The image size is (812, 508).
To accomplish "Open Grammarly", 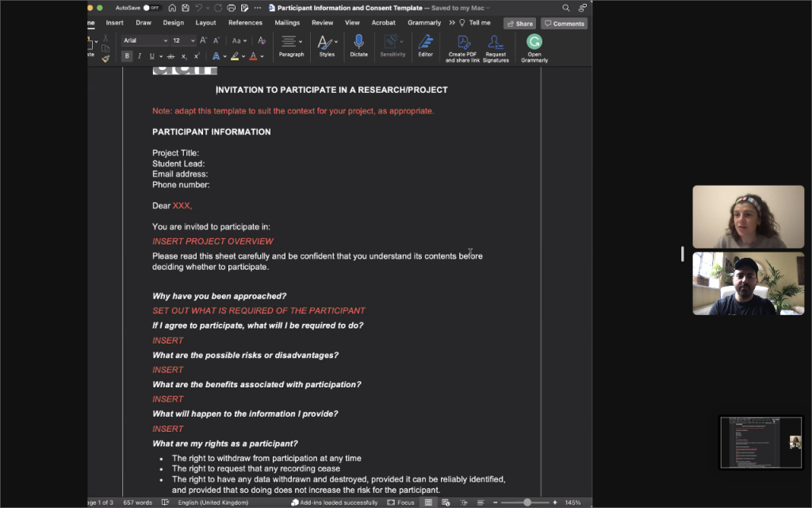I will tap(534, 48).
